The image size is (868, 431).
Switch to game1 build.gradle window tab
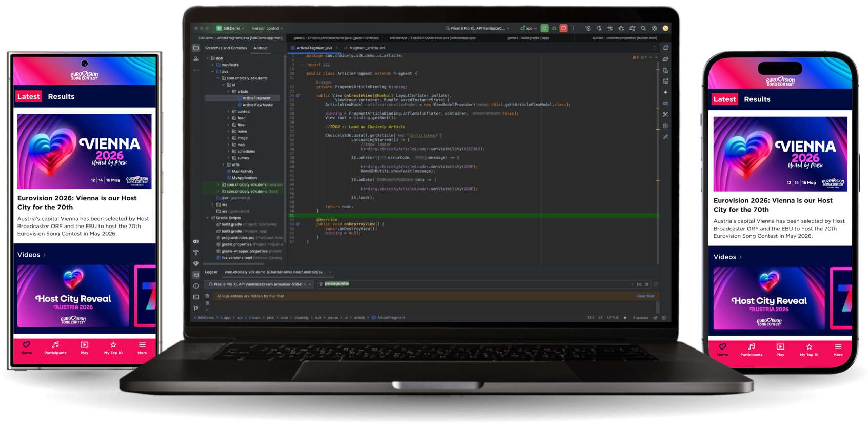coord(528,38)
